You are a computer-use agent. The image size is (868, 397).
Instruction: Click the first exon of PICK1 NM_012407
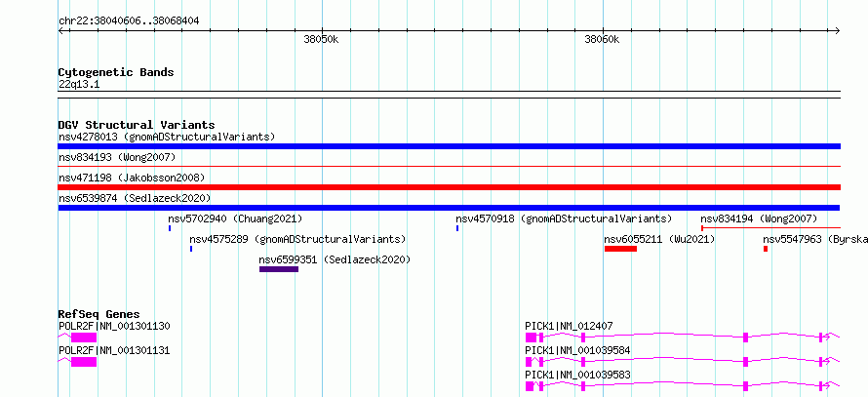pos(531,337)
